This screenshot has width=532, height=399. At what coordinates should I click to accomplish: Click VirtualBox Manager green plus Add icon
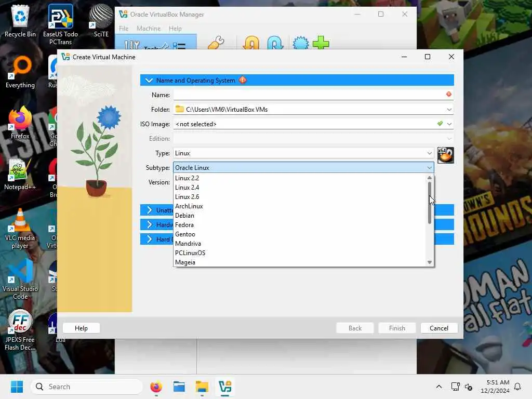(321, 43)
